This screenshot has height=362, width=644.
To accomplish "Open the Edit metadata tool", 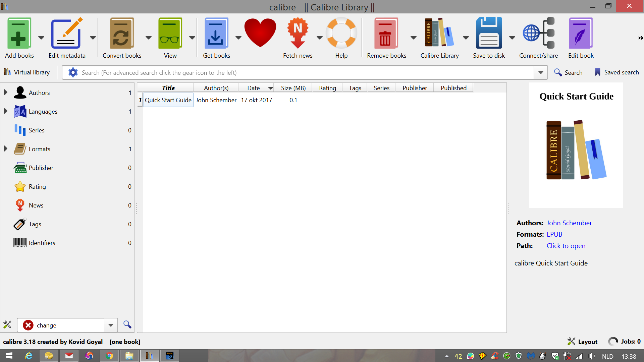I will coord(66,34).
